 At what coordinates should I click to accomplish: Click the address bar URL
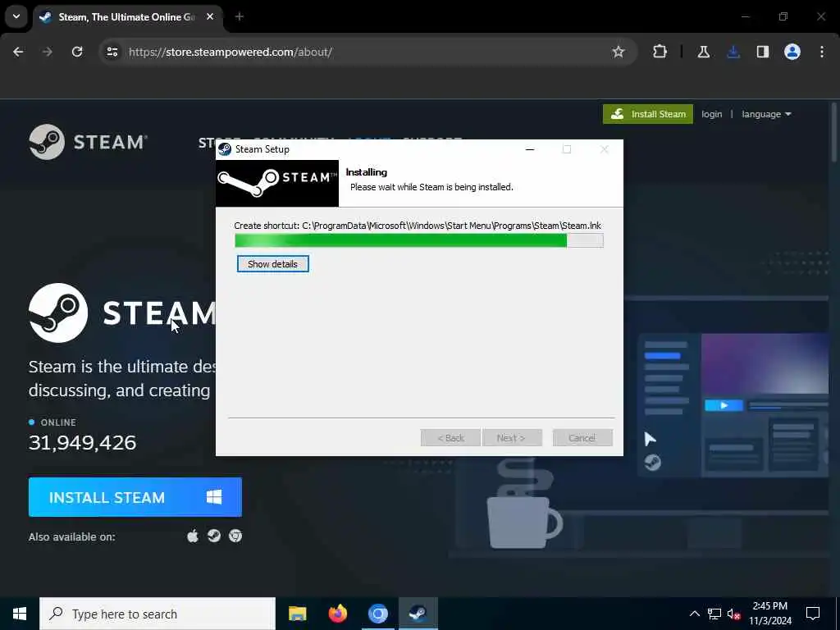[x=231, y=52]
